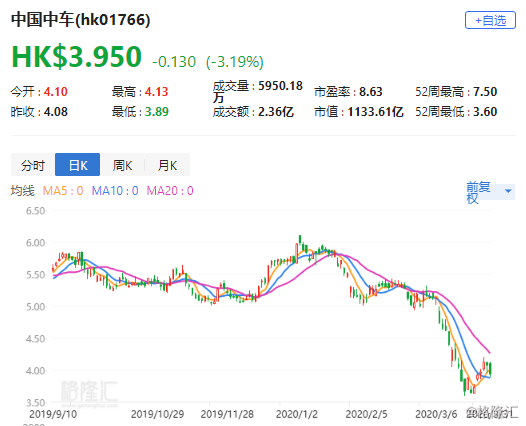Switch to the 分时 intraday tab
Screen dimensions: 526x426
pos(33,165)
